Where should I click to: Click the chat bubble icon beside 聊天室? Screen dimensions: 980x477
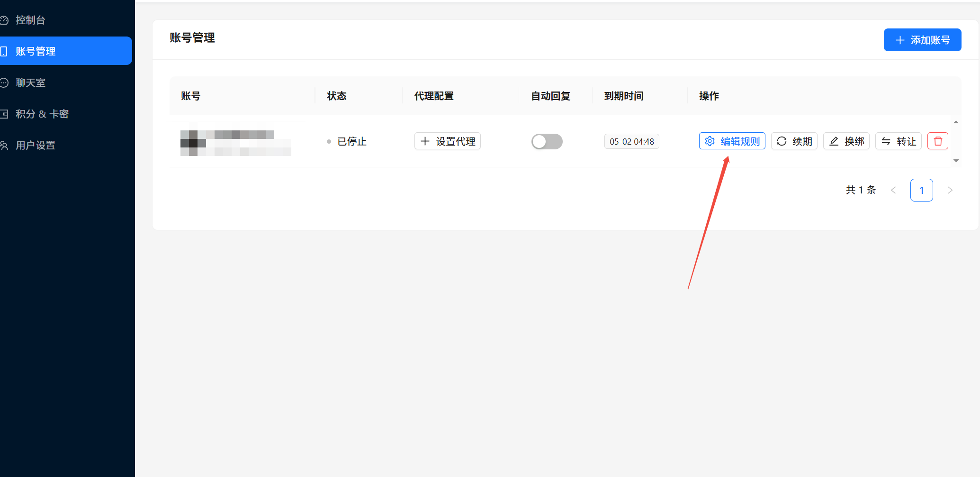click(x=4, y=83)
